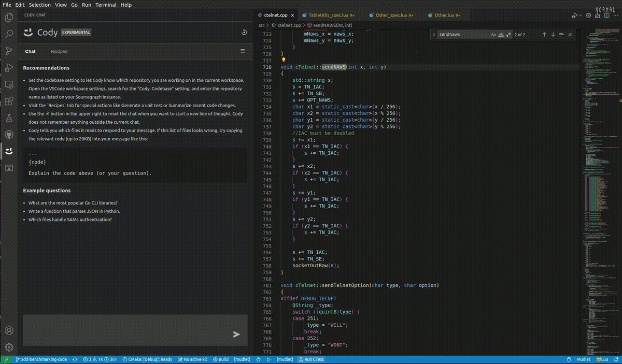Open the Accounts icon in activity bar
This screenshot has width=622, height=364.
9,330
